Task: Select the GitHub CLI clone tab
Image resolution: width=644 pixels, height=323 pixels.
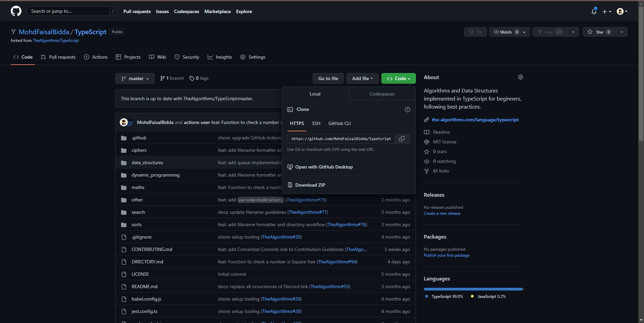Action: point(339,123)
